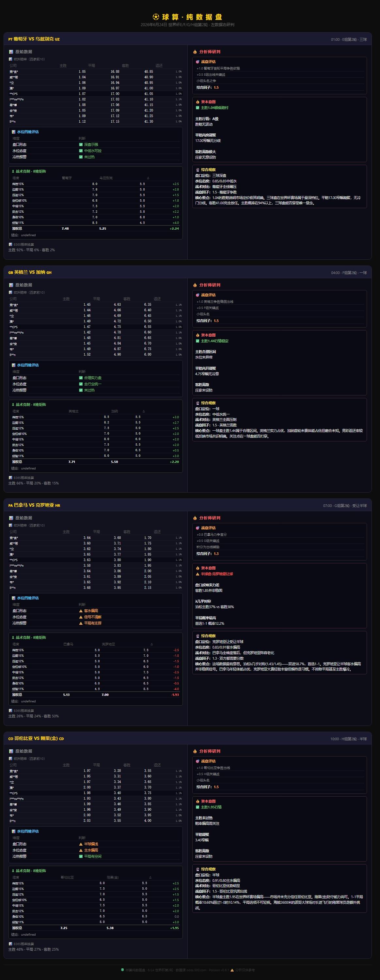
Task: Click the bar chart icon next to England 水位四维评估
Action: [14, 365]
